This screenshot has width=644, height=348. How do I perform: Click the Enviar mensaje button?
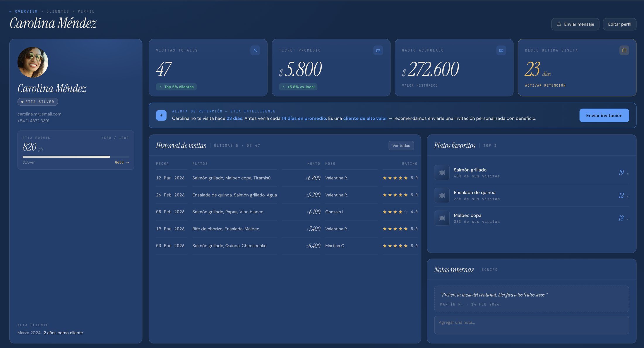(575, 24)
